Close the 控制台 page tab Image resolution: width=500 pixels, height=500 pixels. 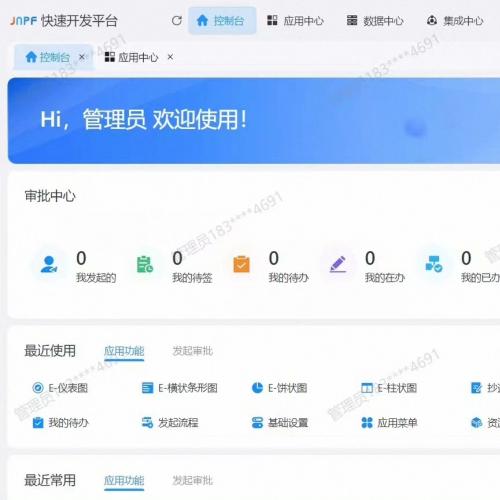[81, 57]
